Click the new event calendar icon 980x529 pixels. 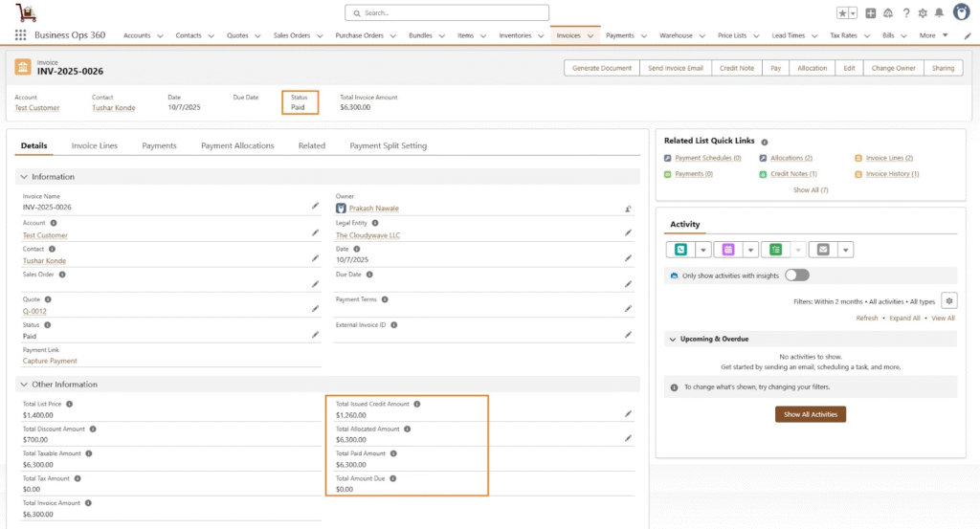pos(727,250)
